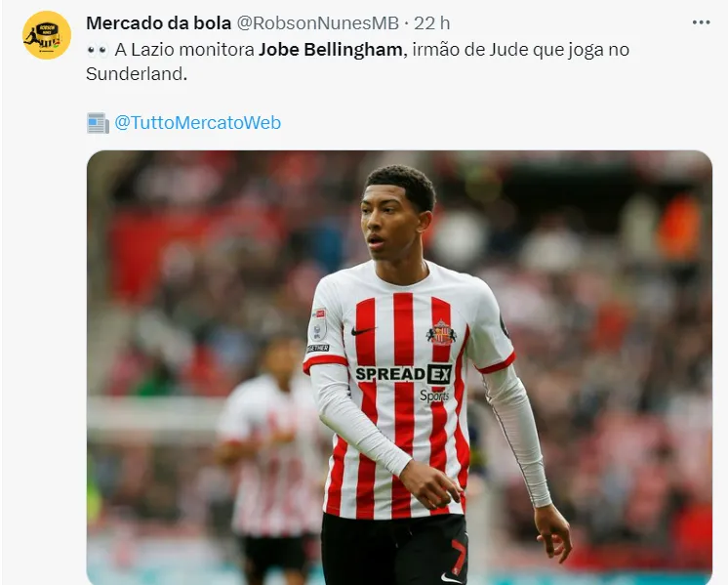Screen dimensions: 728x585
Task: Open the attached player photo
Action: click(399, 367)
